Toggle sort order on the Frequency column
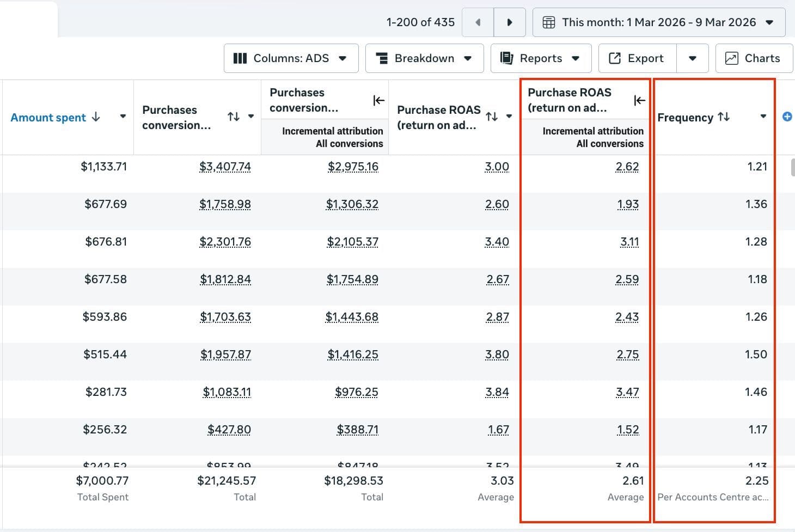The image size is (795, 532). 724,117
